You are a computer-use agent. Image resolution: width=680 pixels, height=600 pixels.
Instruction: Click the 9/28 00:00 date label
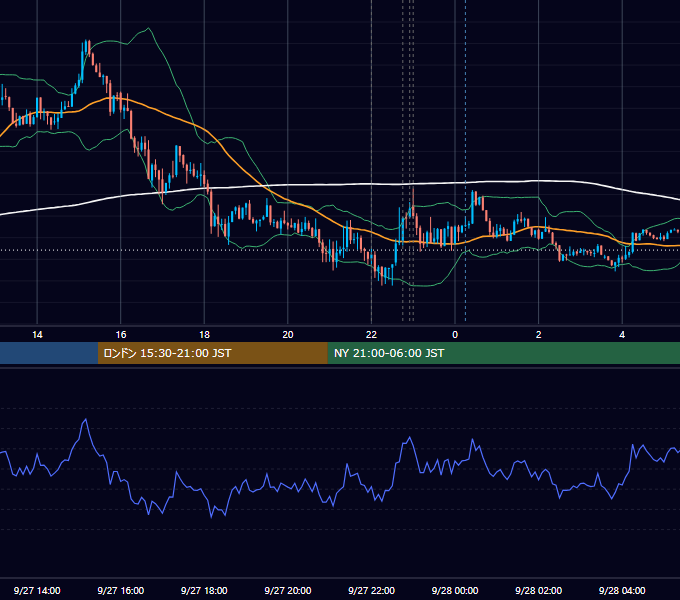point(455,590)
